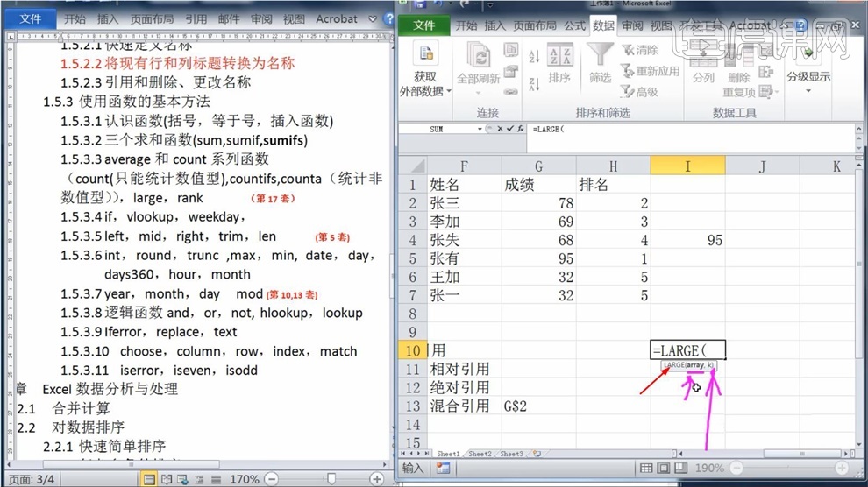Click the Consolidate icon in Data Tools
The width and height of the screenshot is (868, 487).
pos(766,72)
